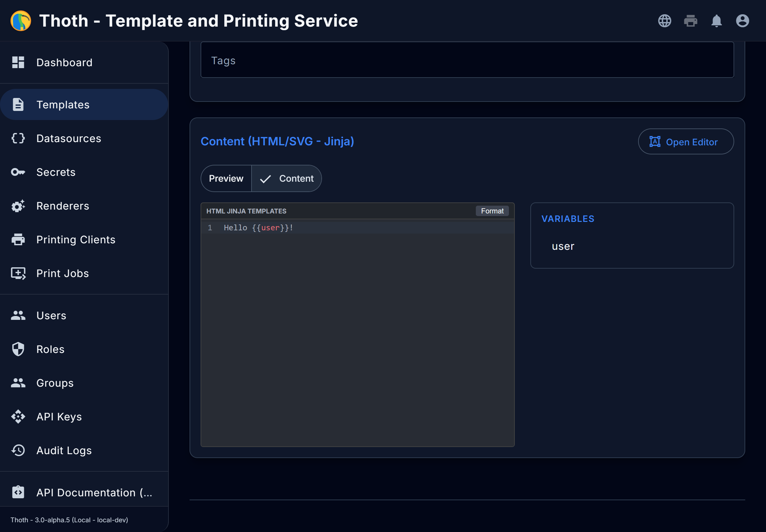Click the Secrets key icon
Screen dimensions: 766x532
[18, 172]
